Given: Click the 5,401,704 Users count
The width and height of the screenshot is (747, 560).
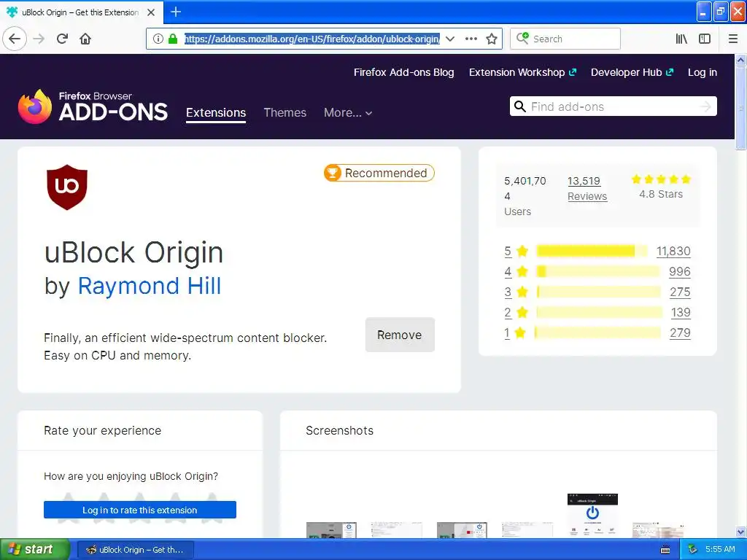Looking at the screenshot, I should [525, 196].
